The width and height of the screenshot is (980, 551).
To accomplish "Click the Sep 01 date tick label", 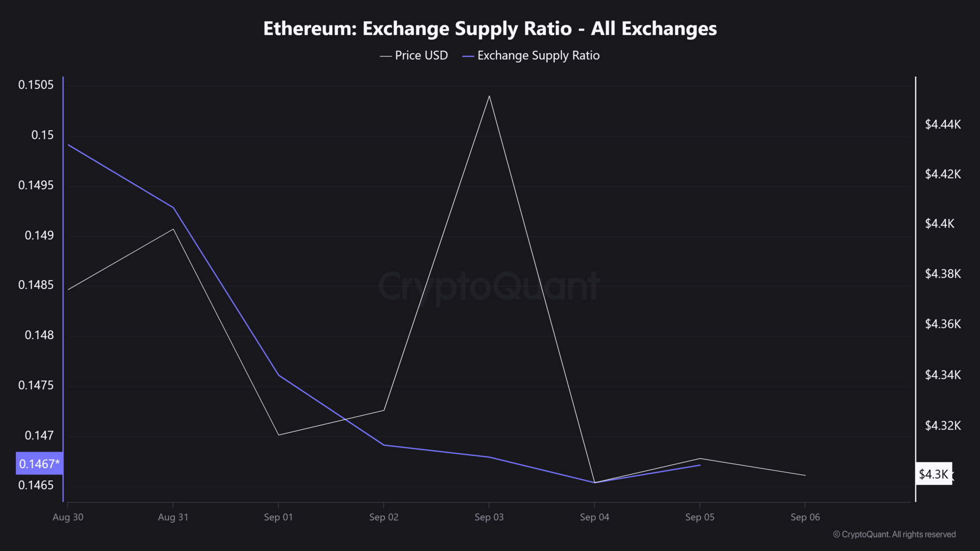I will (278, 517).
